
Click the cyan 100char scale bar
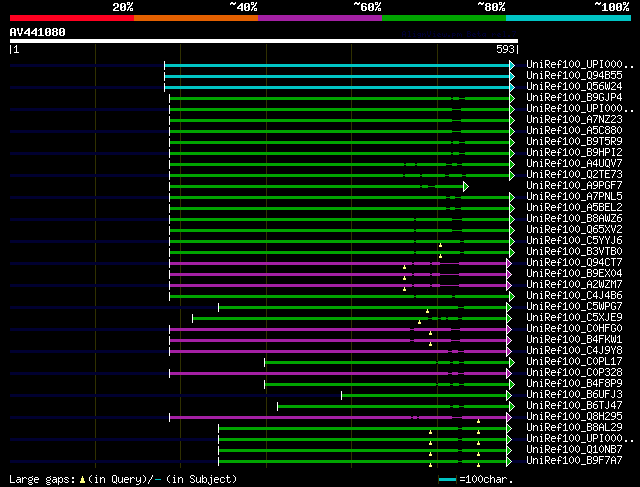(x=448, y=480)
